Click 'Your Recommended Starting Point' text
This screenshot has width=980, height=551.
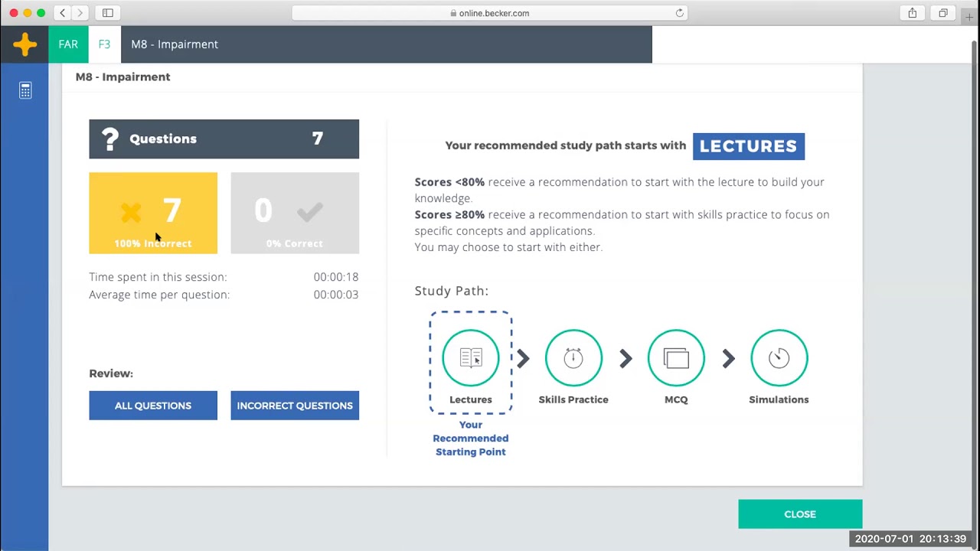point(471,439)
